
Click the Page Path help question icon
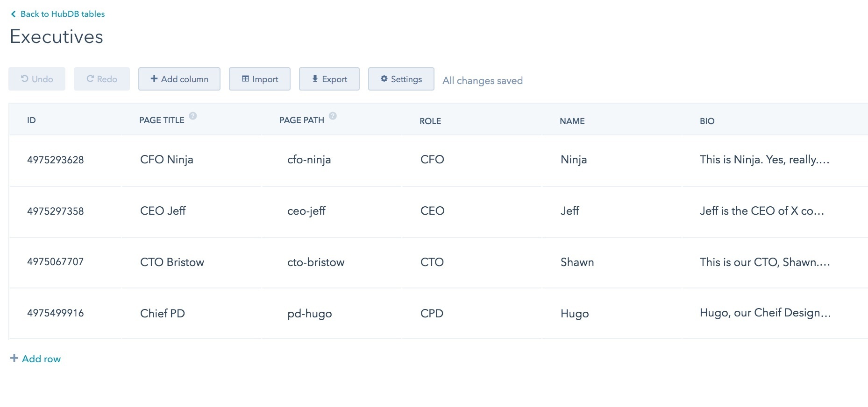pos(333,116)
